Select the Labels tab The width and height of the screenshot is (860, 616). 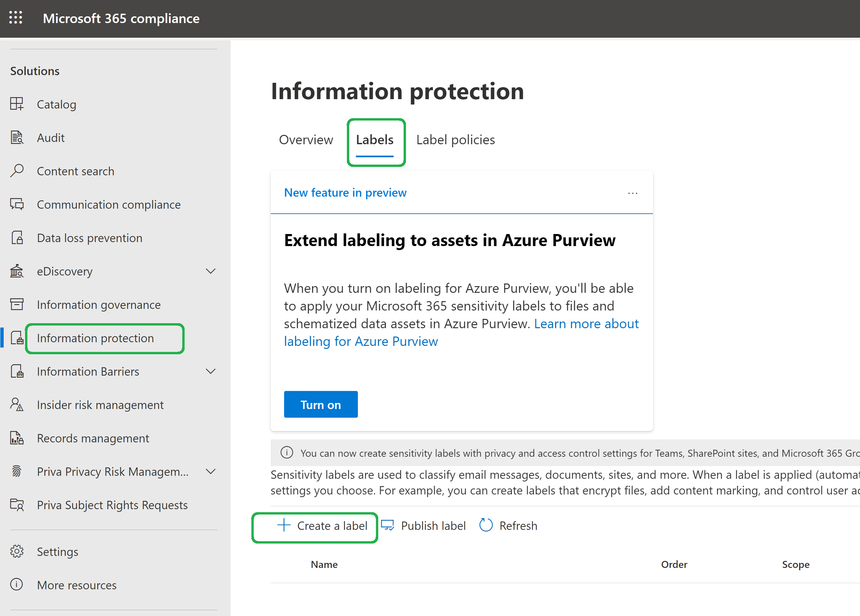click(x=375, y=140)
